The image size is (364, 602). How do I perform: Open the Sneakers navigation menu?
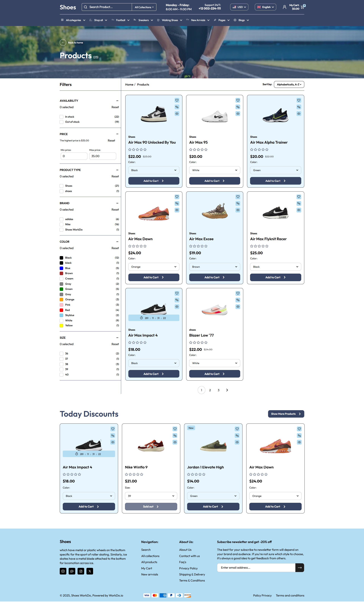(144, 20)
